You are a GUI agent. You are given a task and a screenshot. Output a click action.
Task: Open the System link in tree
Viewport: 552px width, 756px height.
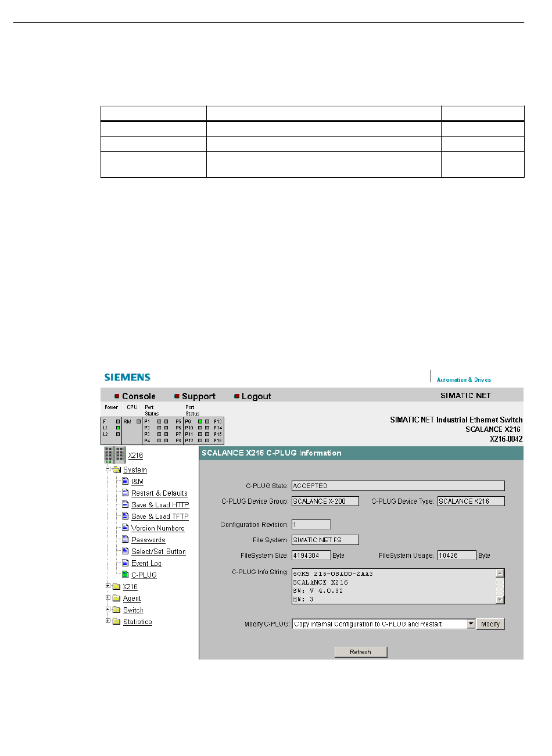[x=135, y=470]
